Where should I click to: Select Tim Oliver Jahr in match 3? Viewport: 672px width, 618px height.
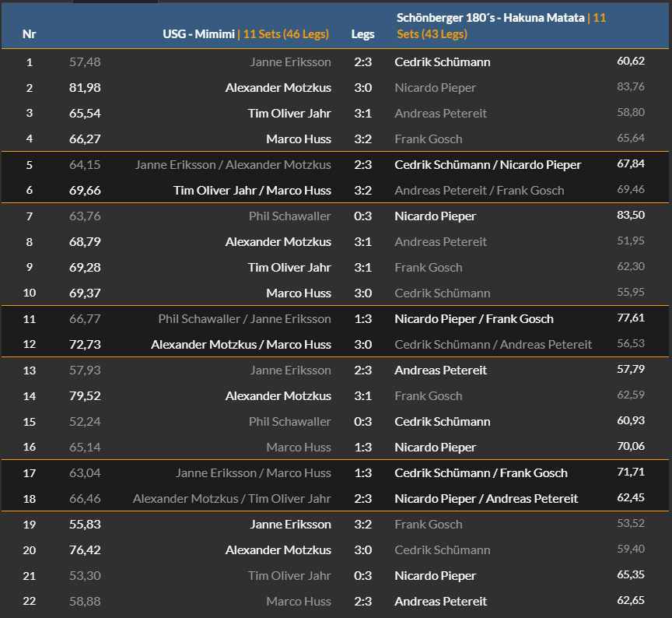pyautogui.click(x=289, y=113)
